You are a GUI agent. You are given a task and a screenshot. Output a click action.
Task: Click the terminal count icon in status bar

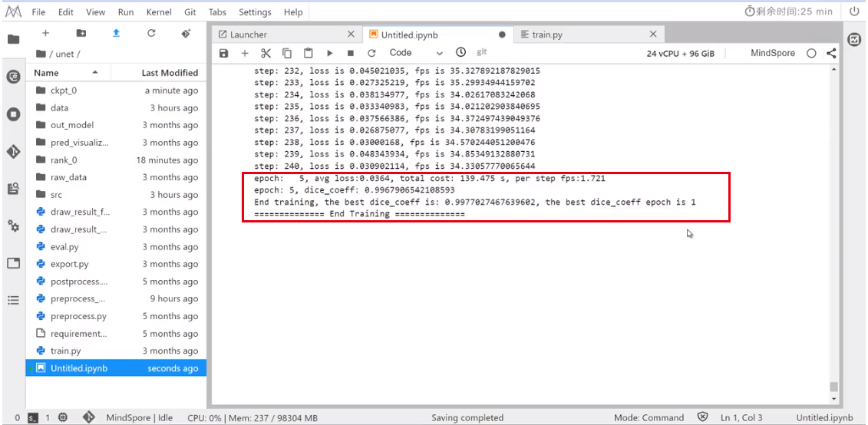tap(33, 418)
